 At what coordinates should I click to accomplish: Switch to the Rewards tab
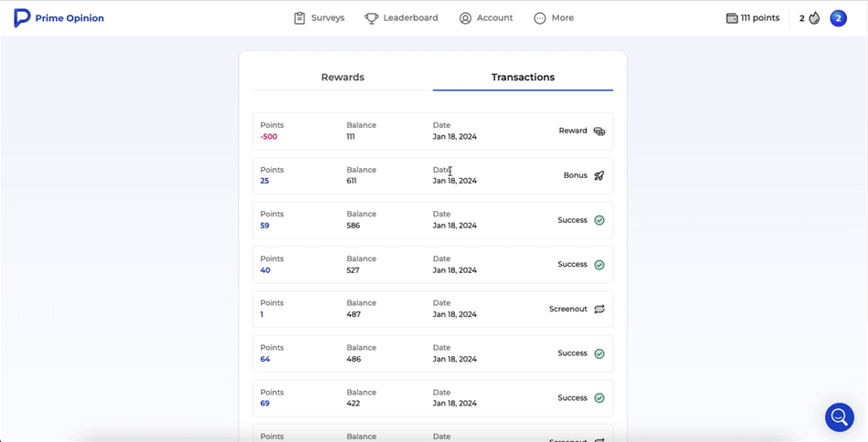[x=343, y=78]
